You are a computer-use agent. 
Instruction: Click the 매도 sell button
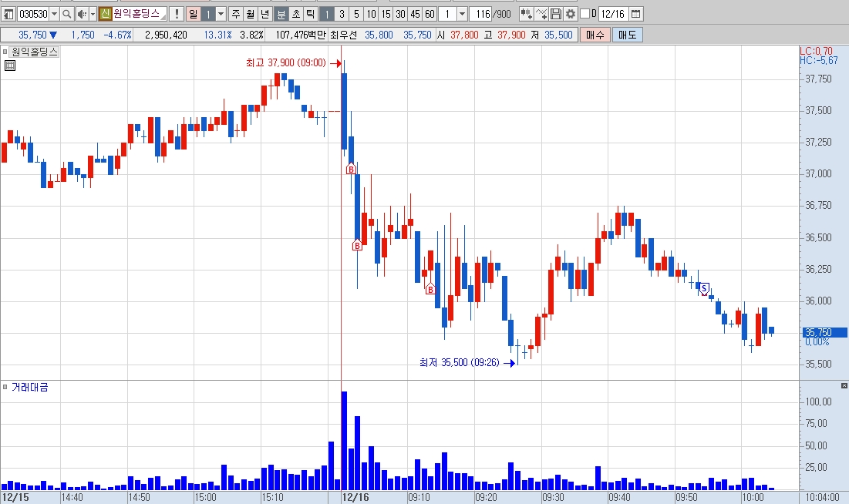pos(627,35)
